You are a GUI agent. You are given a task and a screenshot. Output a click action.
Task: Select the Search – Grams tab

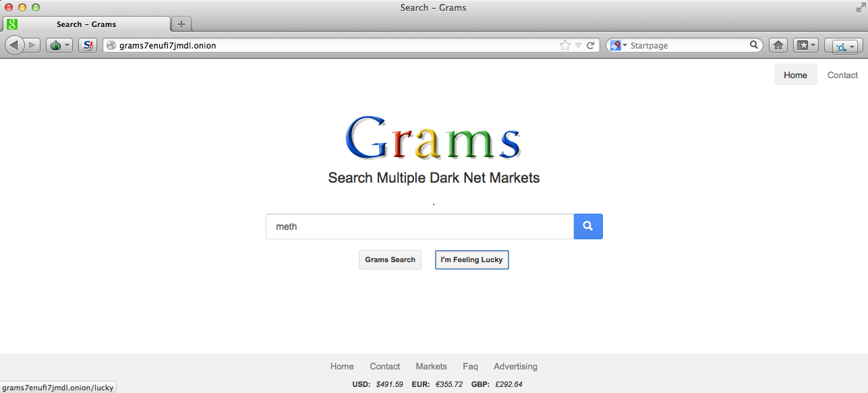pos(86,24)
